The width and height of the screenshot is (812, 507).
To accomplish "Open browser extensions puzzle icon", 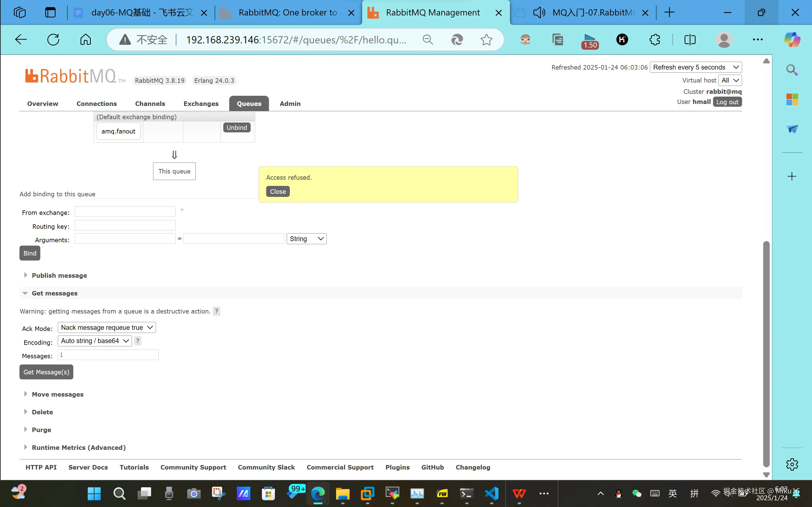I will [x=654, y=39].
